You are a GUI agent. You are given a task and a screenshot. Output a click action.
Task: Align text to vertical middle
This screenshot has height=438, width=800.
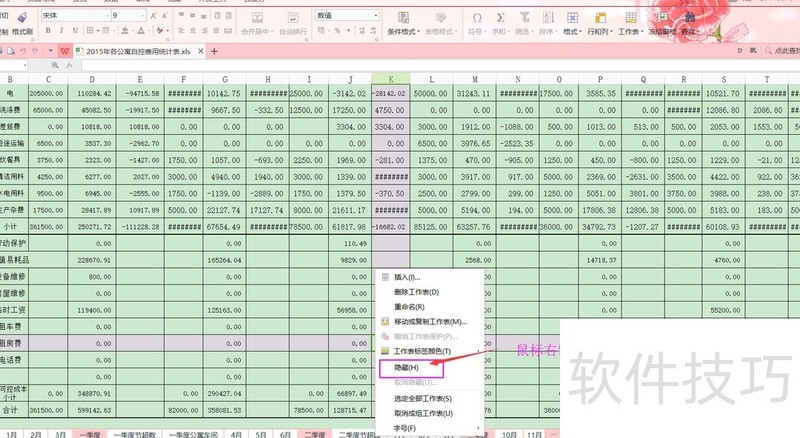(x=192, y=16)
